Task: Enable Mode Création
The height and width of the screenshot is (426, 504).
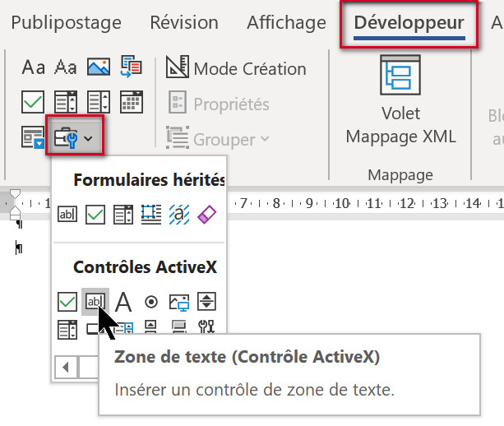Action: [235, 68]
